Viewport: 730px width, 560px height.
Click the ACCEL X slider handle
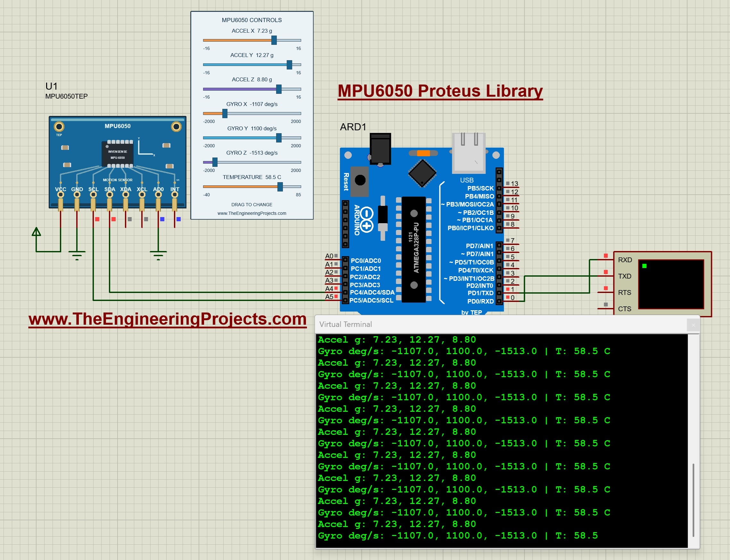[x=274, y=40]
